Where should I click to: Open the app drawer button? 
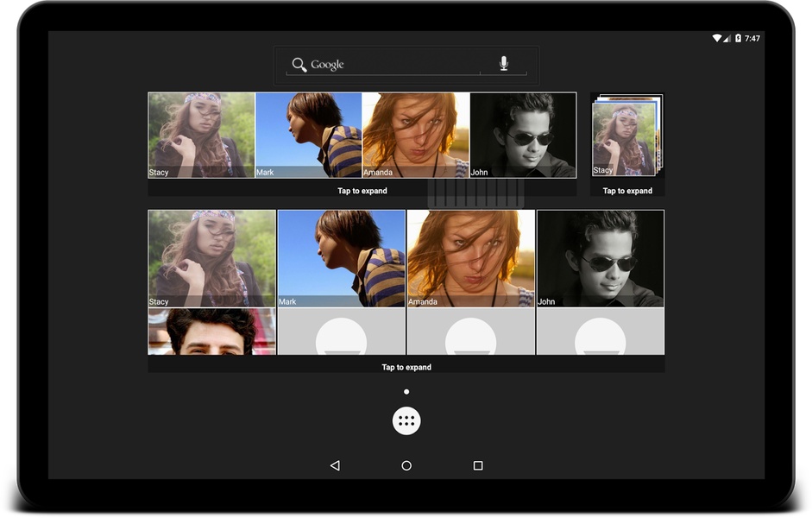(x=406, y=421)
